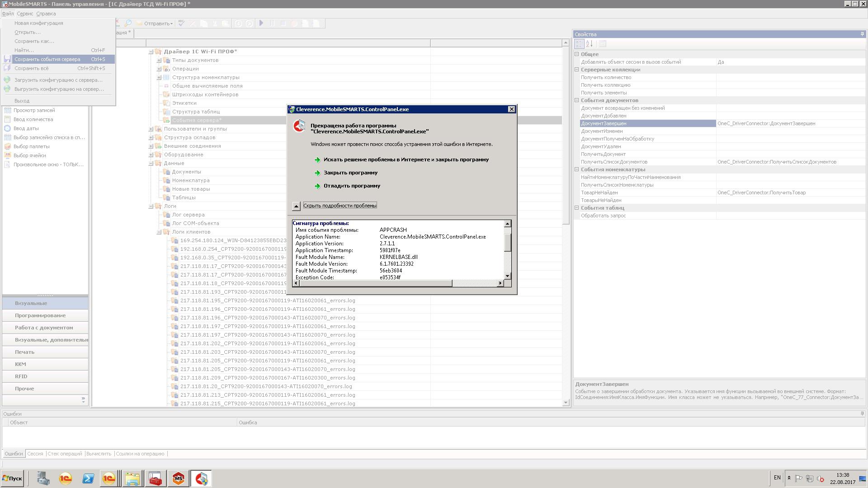Choose 'Выход' in the File menu
868x488 pixels.
coord(58,101)
